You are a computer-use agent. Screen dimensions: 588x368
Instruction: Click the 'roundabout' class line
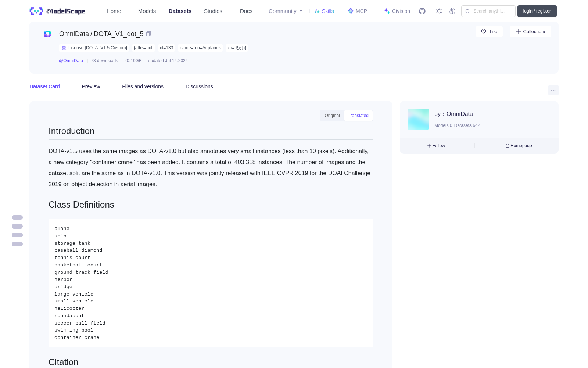69,316
